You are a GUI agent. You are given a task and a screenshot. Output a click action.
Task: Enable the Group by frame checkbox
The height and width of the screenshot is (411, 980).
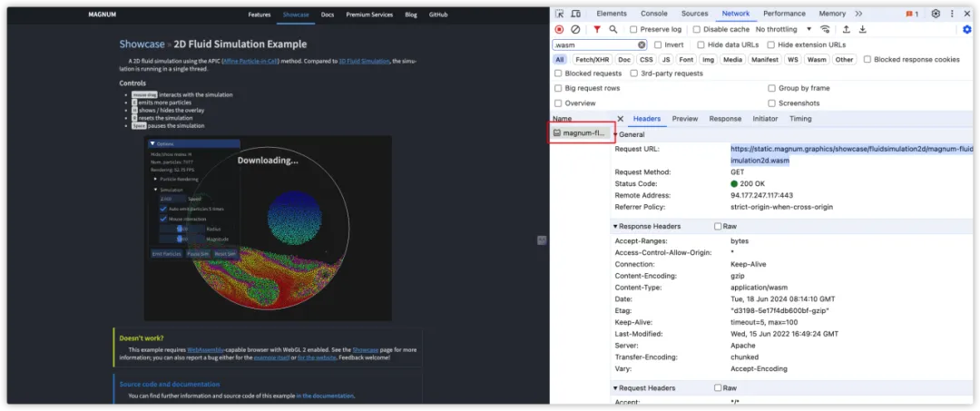coord(772,88)
